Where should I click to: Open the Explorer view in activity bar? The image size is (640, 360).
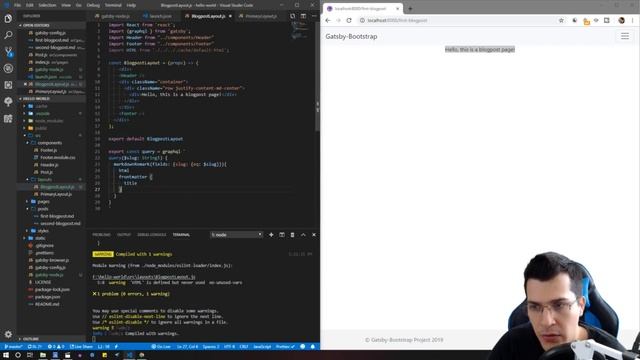[x=8, y=19]
